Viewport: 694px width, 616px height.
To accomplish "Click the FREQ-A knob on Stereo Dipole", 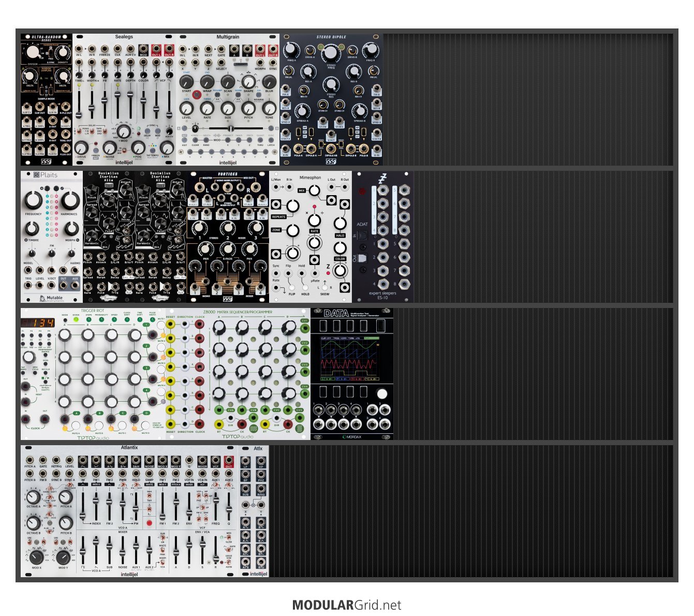I will pyautogui.click(x=291, y=50).
